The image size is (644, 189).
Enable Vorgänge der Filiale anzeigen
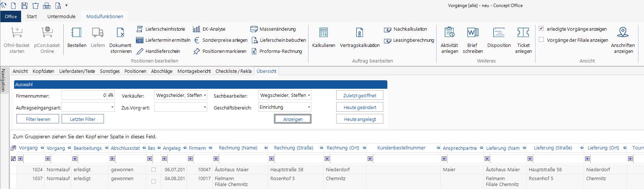(541, 40)
